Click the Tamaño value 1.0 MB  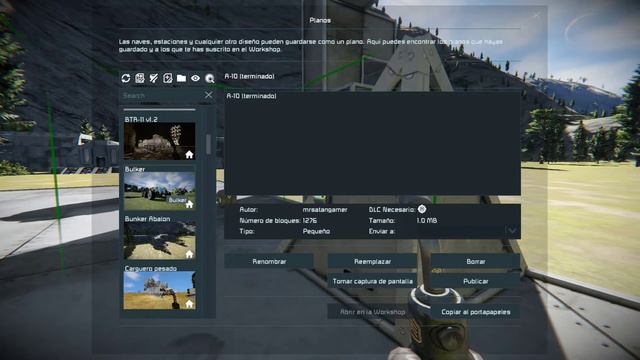[427, 220]
